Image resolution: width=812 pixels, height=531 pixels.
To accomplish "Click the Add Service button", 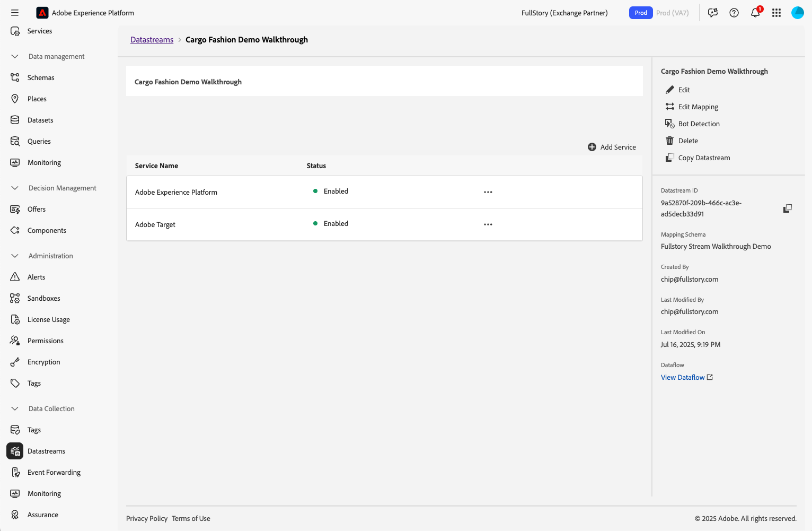I will 612,147.
